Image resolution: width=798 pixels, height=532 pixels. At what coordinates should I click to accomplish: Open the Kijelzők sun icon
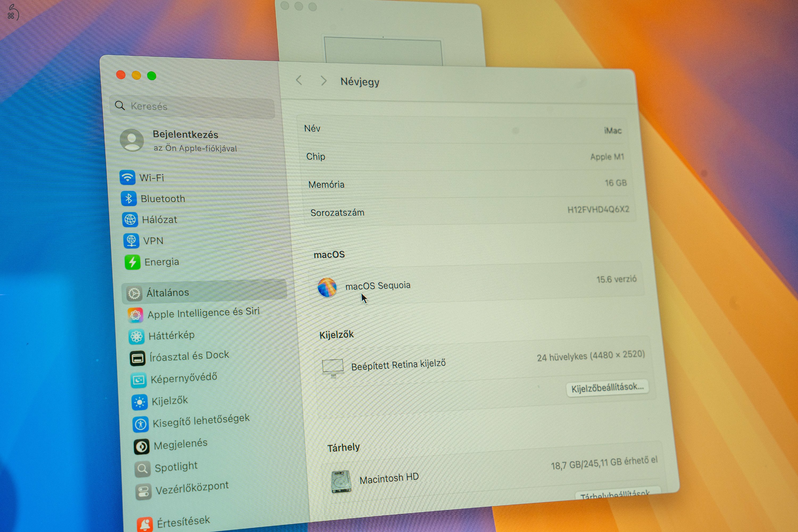click(x=140, y=402)
